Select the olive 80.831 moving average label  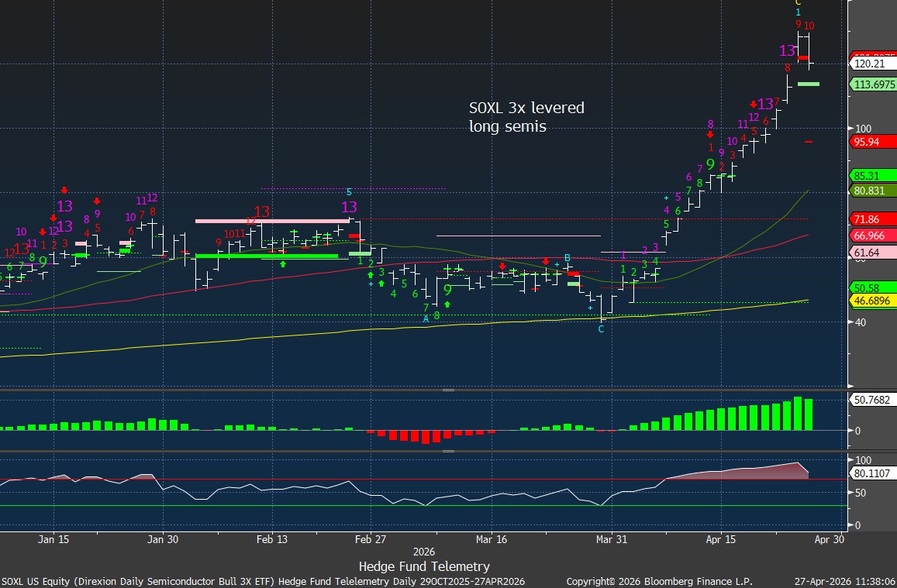pyautogui.click(x=871, y=191)
